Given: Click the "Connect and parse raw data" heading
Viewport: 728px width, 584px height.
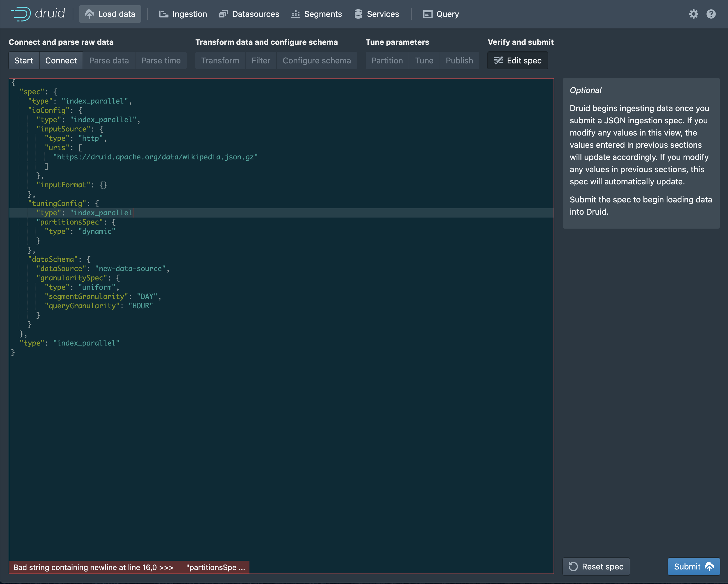Looking at the screenshot, I should tap(61, 42).
